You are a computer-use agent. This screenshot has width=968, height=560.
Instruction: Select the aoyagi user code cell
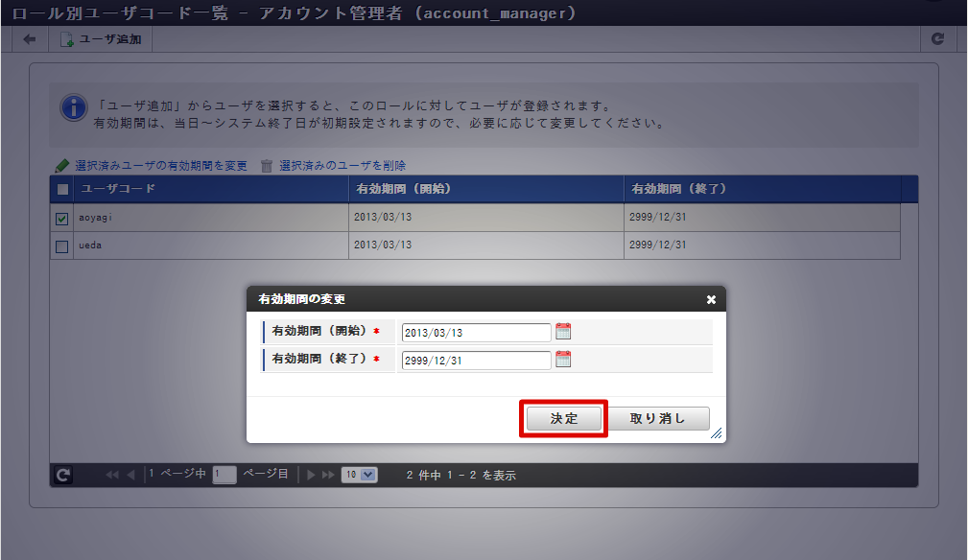pyautogui.click(x=211, y=218)
